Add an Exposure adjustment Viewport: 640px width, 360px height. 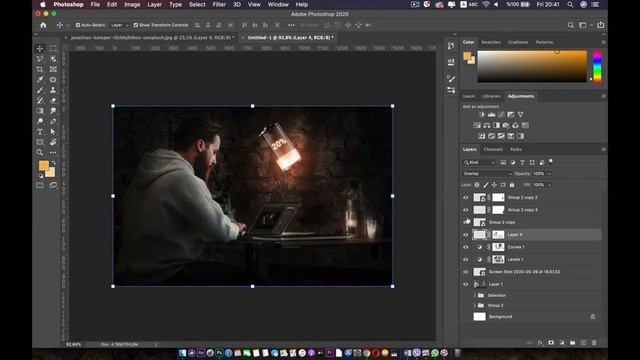click(511, 115)
